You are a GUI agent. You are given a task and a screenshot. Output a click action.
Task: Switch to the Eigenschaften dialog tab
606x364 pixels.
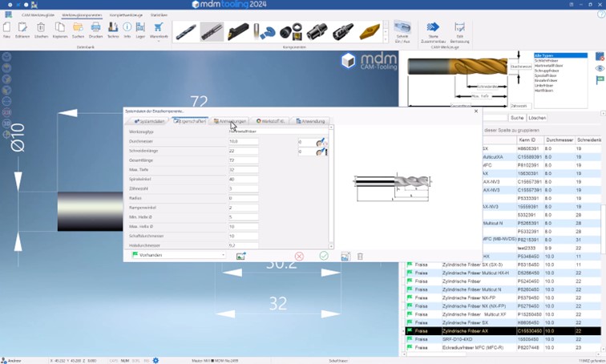190,121
